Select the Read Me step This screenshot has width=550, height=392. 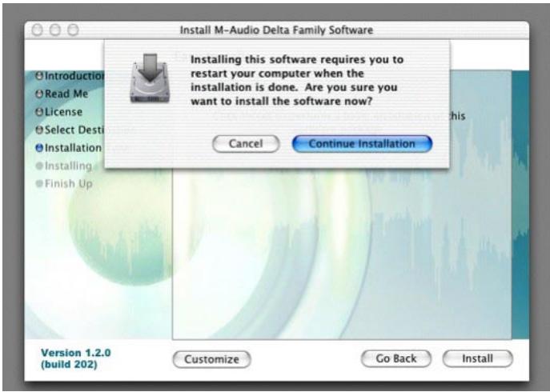pos(62,94)
